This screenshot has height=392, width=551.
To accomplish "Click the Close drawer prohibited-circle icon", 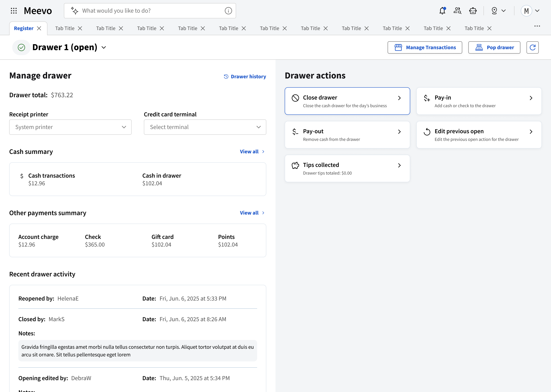I will click(295, 98).
